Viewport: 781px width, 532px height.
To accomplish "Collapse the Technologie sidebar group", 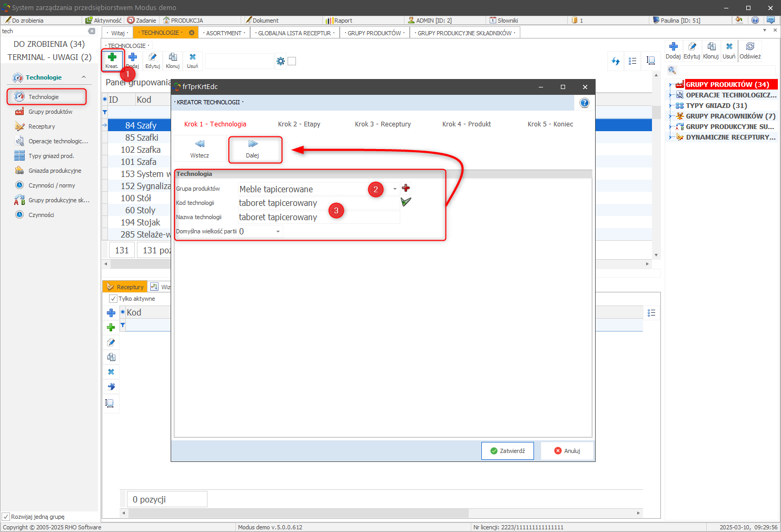I will coord(83,77).
